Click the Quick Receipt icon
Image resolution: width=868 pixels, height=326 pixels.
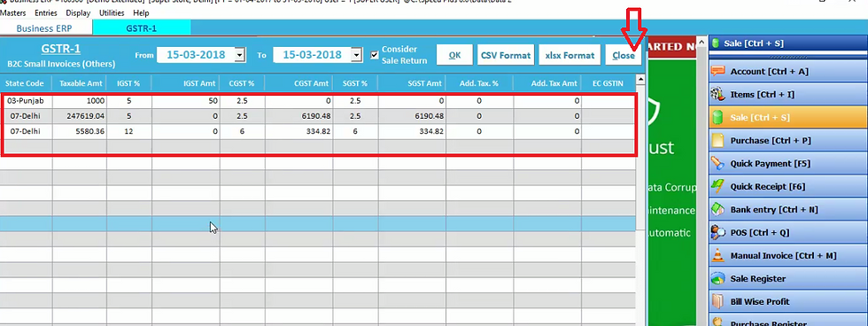pos(718,187)
